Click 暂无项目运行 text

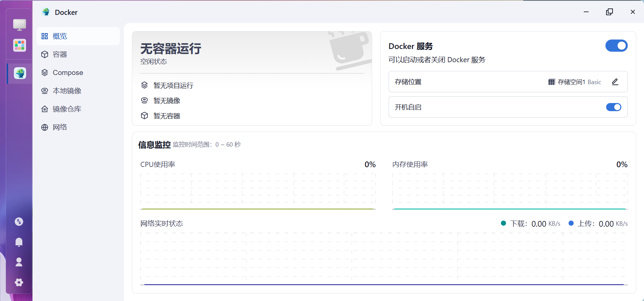tap(173, 85)
